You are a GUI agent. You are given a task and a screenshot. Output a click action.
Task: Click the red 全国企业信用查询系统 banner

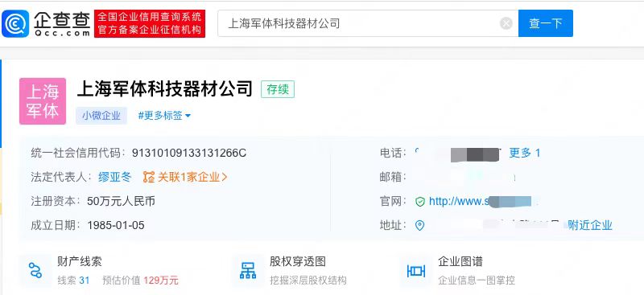point(150,24)
